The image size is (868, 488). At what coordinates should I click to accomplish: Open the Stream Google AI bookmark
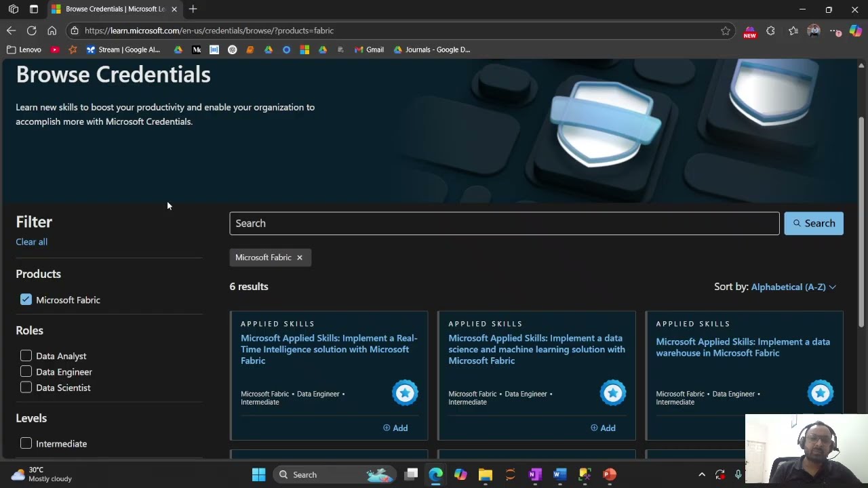click(123, 49)
